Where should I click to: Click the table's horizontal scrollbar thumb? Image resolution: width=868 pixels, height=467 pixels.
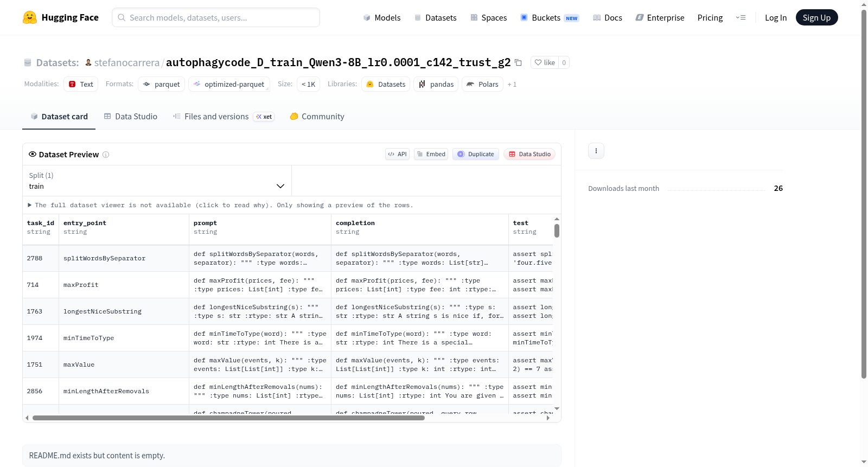click(x=228, y=418)
